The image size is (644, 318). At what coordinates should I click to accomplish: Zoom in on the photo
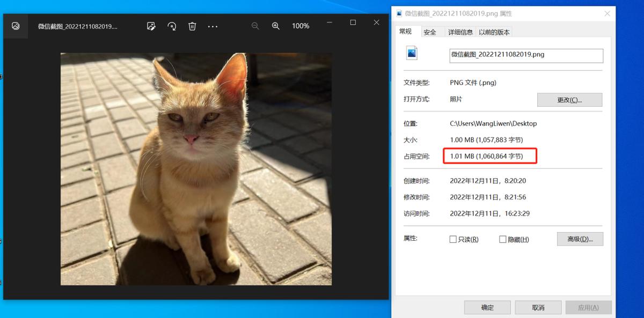point(275,26)
